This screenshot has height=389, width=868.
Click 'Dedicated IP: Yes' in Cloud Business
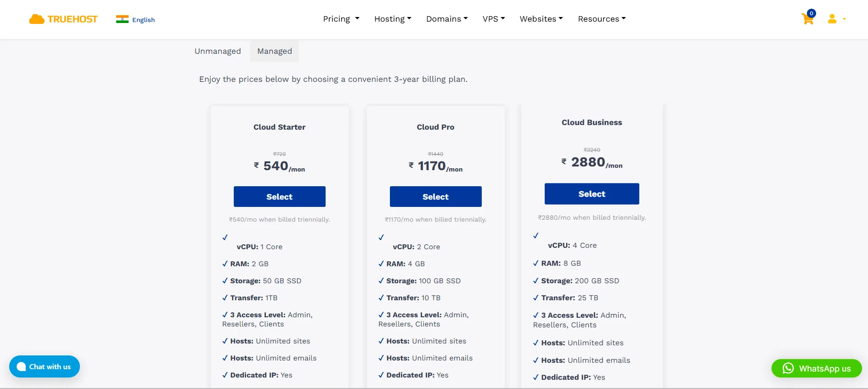pos(573,378)
